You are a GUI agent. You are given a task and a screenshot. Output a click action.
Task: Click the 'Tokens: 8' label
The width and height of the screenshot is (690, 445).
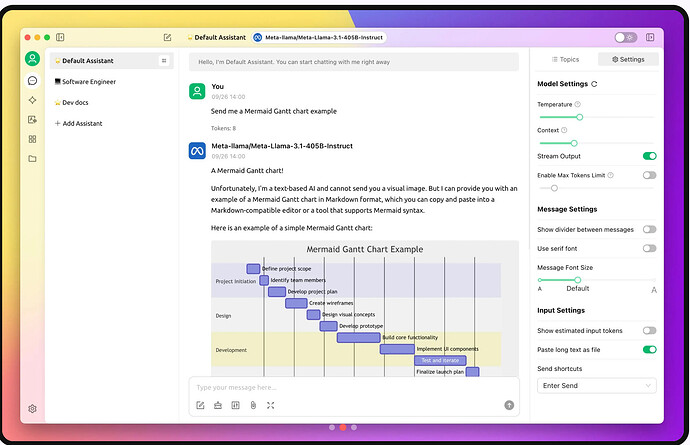[x=224, y=129]
